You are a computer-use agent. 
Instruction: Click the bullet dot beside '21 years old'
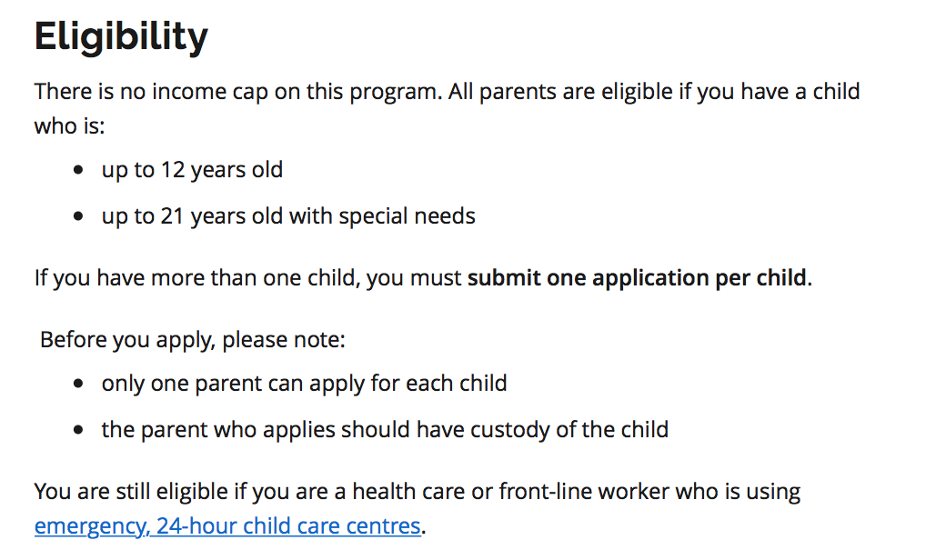tap(78, 217)
